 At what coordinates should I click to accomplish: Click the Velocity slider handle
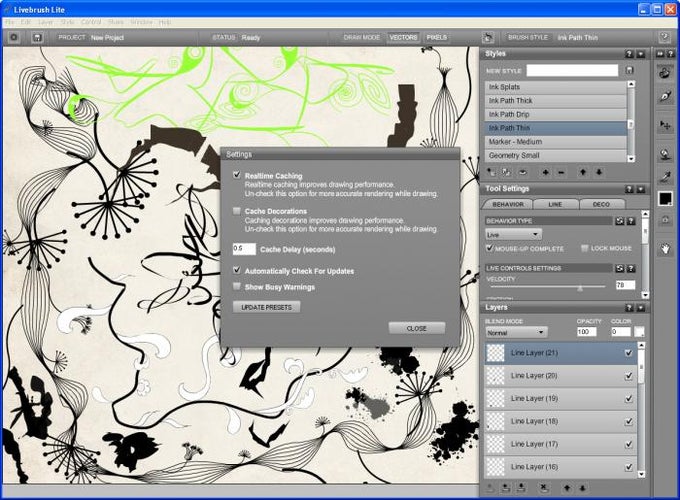point(580,288)
